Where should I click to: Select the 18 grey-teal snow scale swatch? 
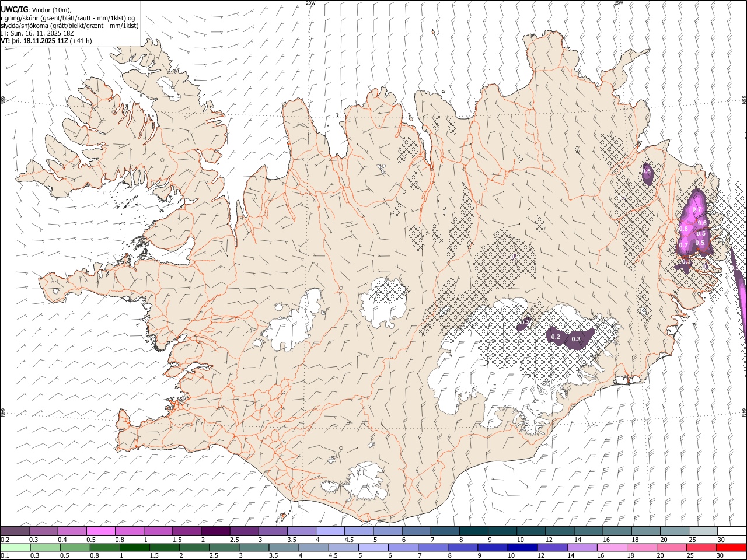646,531
